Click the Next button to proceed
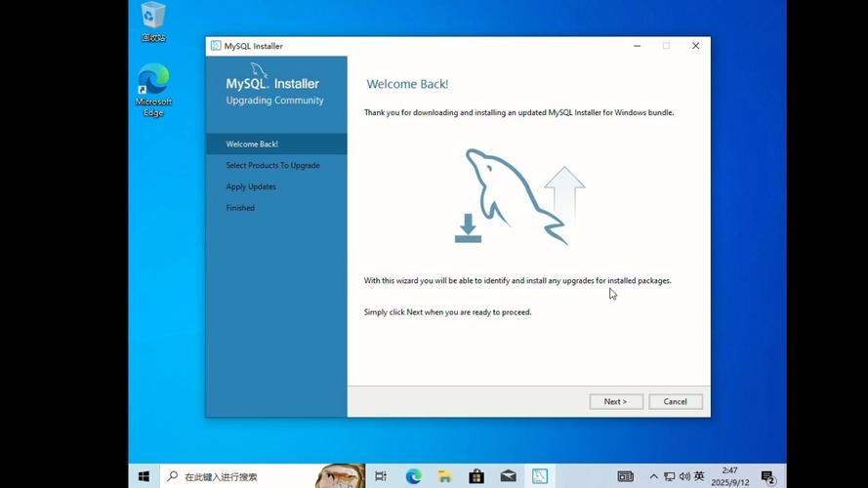This screenshot has width=868, height=488. [x=615, y=401]
